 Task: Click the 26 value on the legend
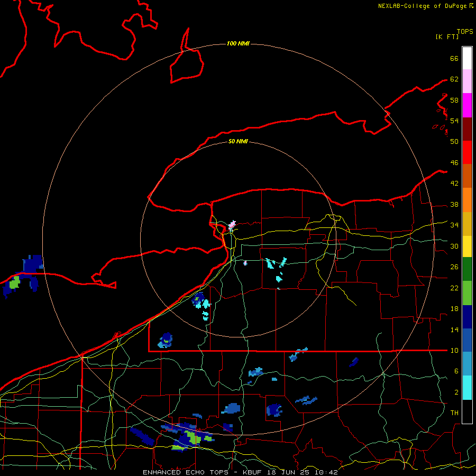(454, 267)
